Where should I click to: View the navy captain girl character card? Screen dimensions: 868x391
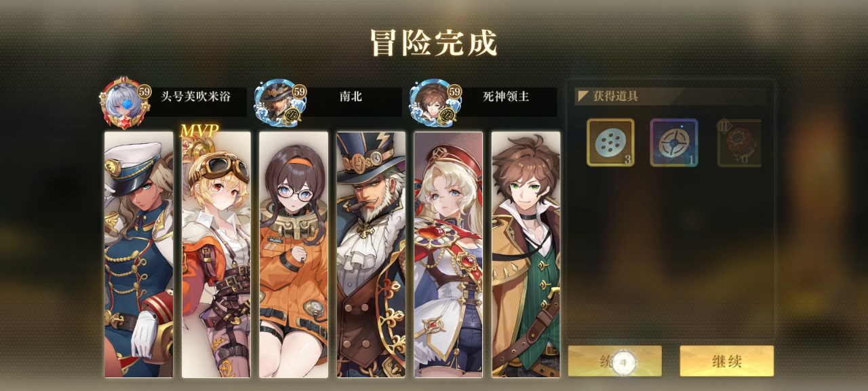pyautogui.click(x=139, y=255)
